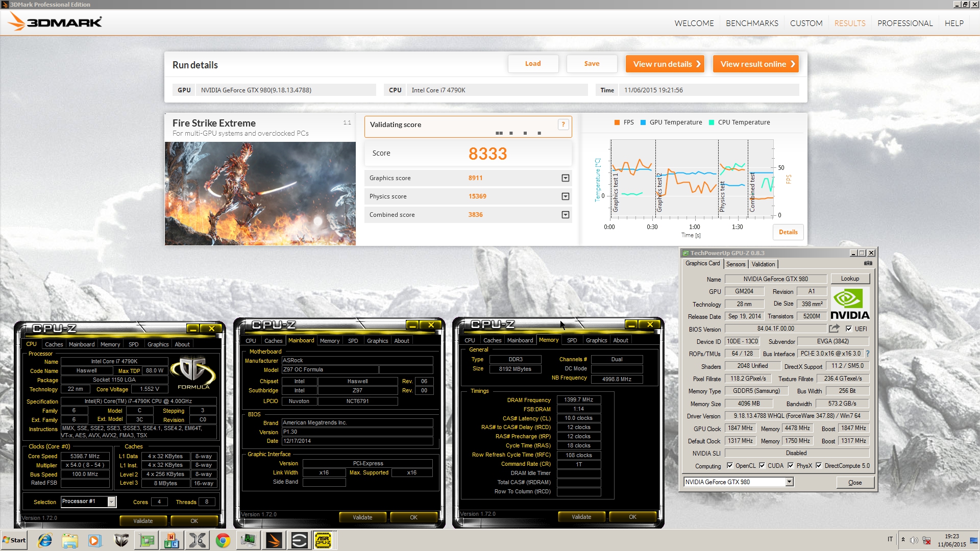Click the GPU name field in Run details
The image size is (980, 551).
pos(286,90)
